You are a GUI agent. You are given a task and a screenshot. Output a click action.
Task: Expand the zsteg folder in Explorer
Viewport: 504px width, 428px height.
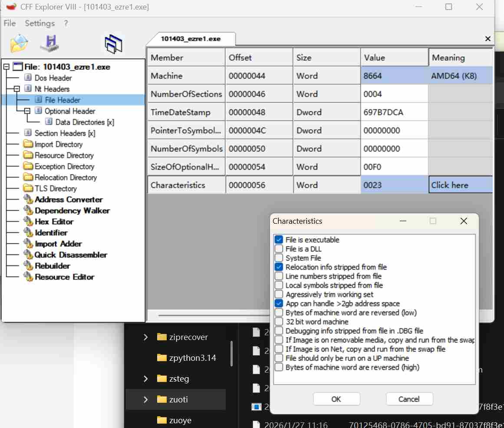coord(145,379)
